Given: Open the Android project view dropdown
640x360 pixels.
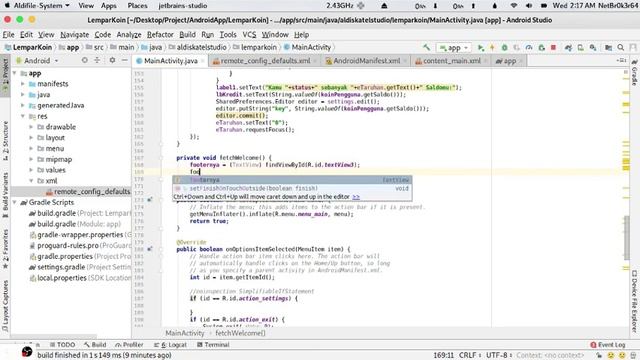Looking at the screenshot, I should (37, 60).
